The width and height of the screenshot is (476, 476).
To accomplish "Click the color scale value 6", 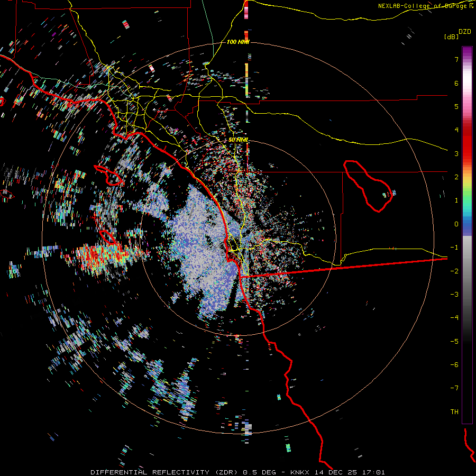I will (456, 83).
